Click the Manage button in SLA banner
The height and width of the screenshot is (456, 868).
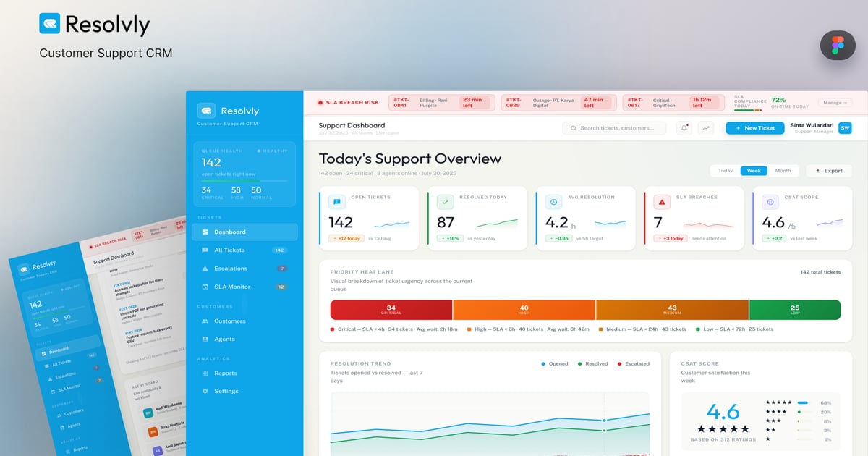835,103
